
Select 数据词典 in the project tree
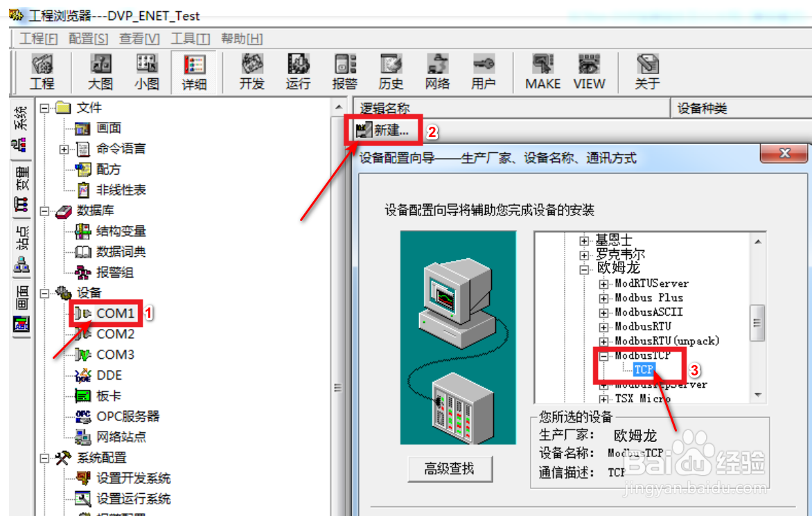pos(121,251)
